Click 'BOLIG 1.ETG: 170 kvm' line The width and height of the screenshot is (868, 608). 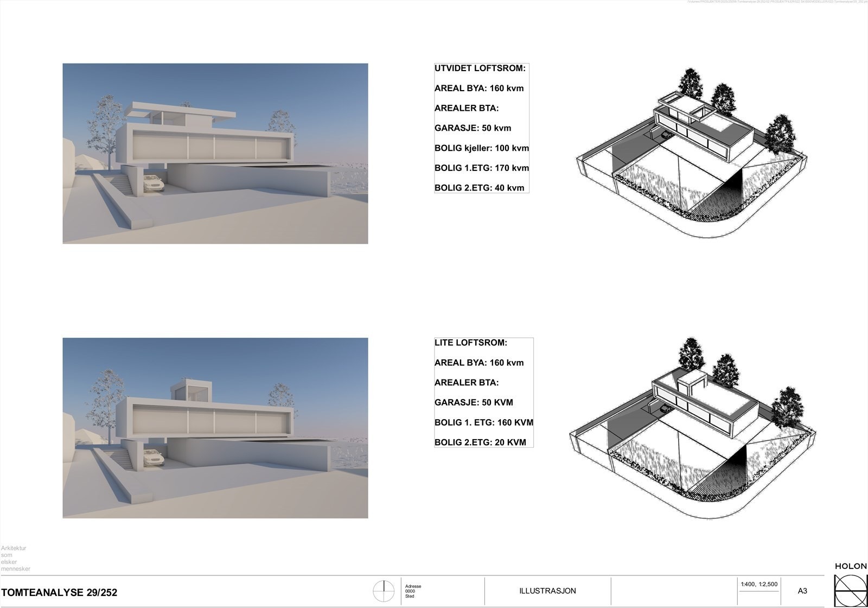482,168
